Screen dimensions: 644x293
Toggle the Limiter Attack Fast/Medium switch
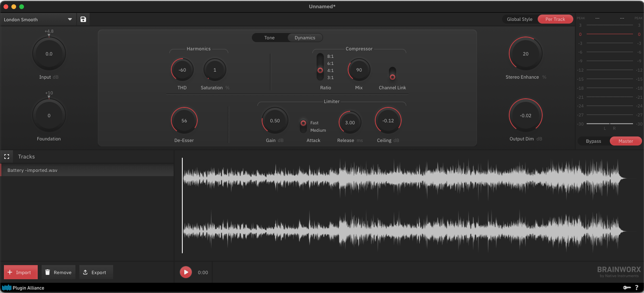(x=303, y=126)
